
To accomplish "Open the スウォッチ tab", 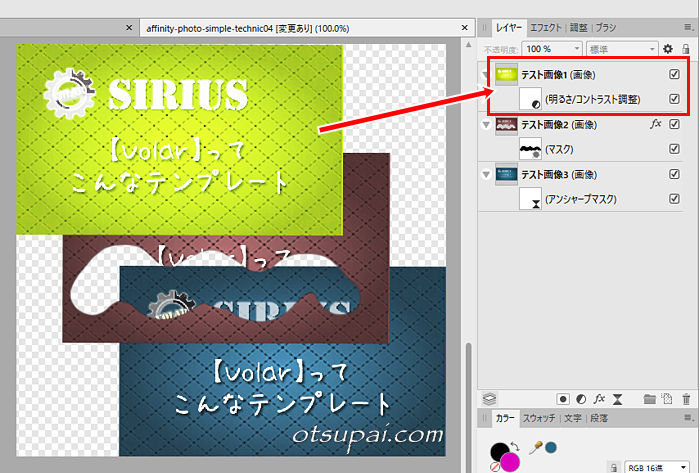I will click(x=539, y=419).
